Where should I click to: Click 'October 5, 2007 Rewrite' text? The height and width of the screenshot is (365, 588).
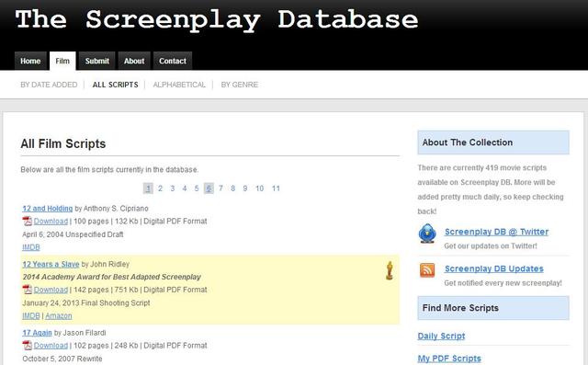click(62, 359)
